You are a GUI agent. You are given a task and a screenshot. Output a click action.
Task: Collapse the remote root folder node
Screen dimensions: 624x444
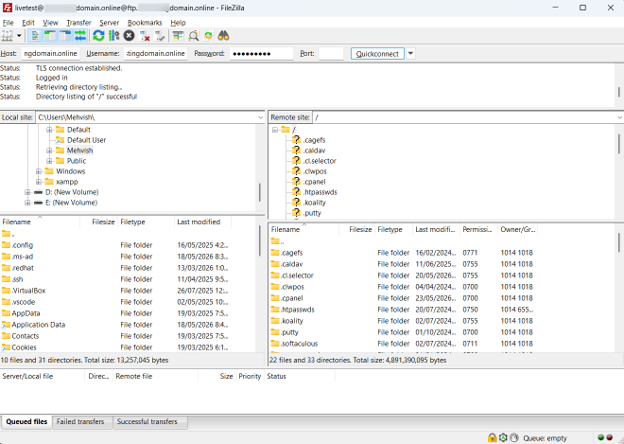pos(275,130)
